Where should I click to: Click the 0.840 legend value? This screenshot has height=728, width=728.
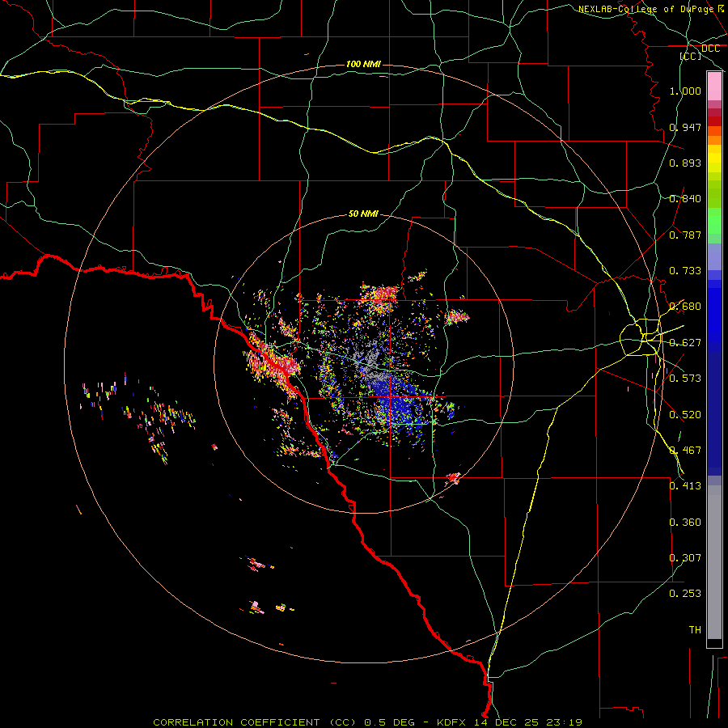click(685, 199)
